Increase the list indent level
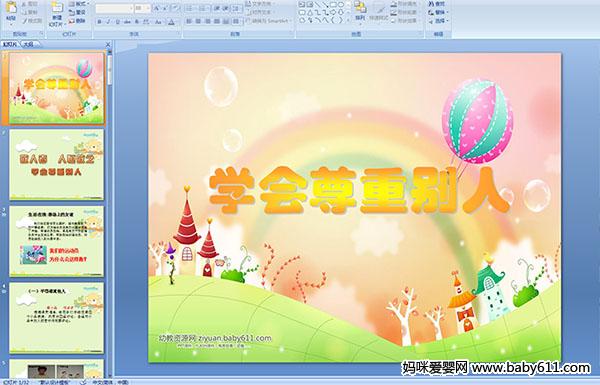The image size is (600, 385). (x=226, y=8)
